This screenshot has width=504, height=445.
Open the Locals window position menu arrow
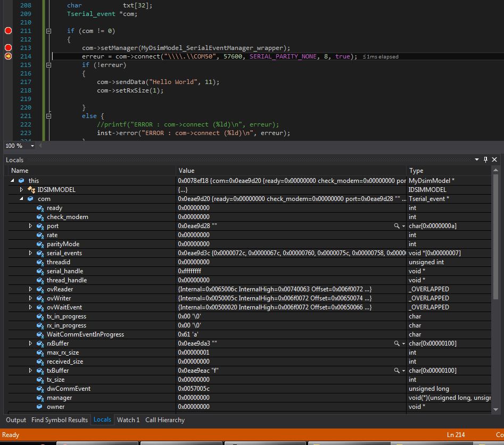[476, 159]
